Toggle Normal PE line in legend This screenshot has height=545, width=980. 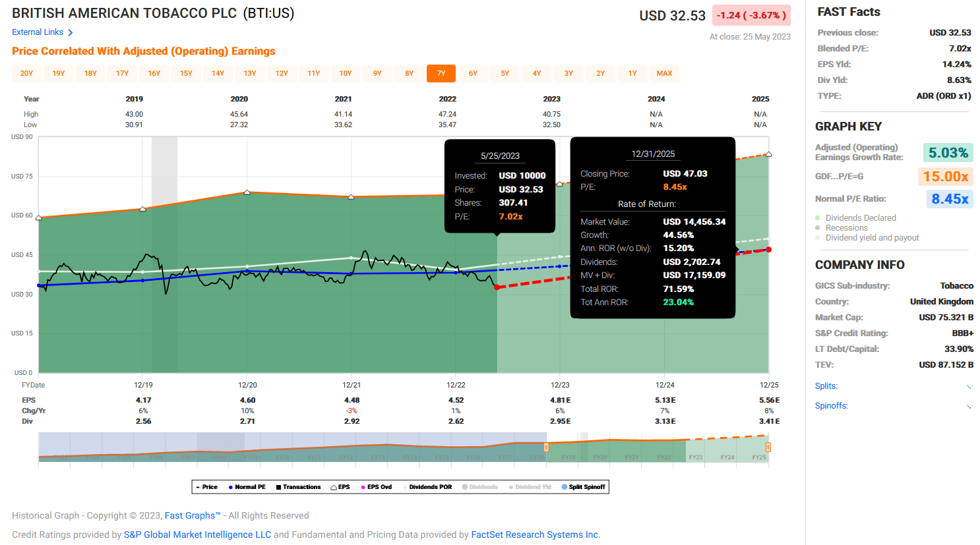(x=247, y=487)
